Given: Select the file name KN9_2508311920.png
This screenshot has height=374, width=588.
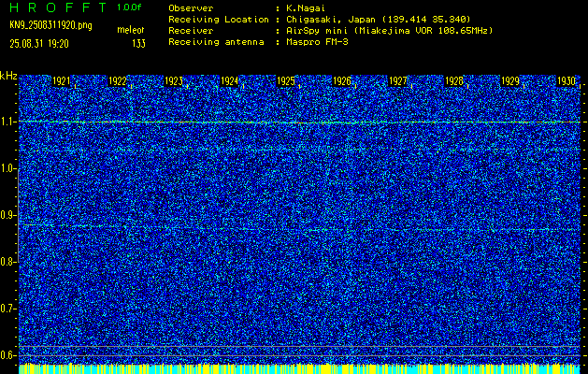Looking at the screenshot, I should click(50, 25).
